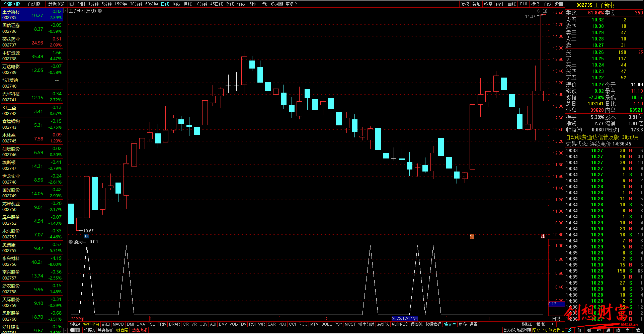Add stock via +自选 button
Viewport: 644px width, 334px height.
pyautogui.click(x=547, y=4)
